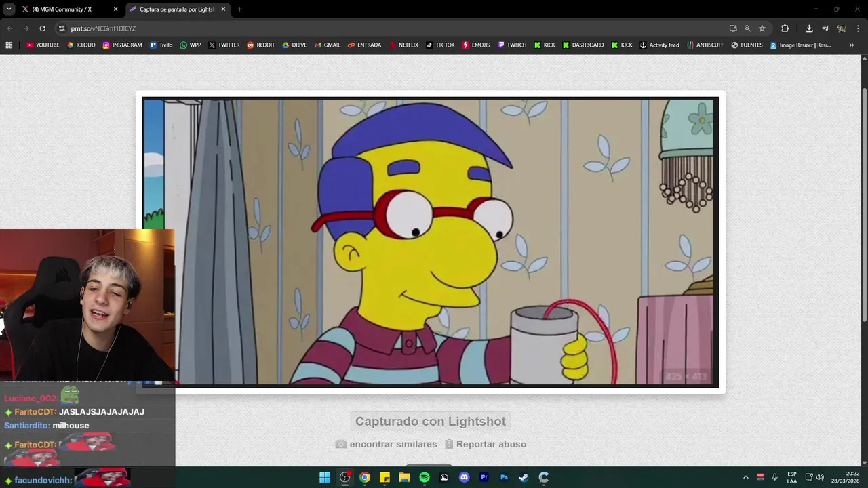Open OBS Studio from the taskbar

(x=344, y=477)
